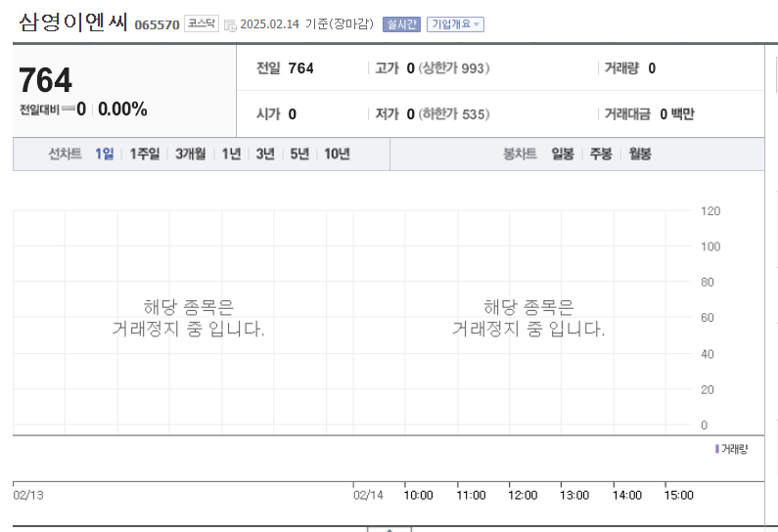Viewport: 778px width, 532px height.
Task: Select the 1주일 line chart tab
Action: pos(145,154)
